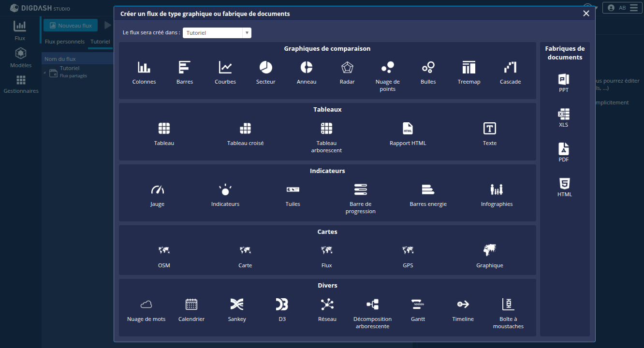Close the flux creation dialog
The image size is (644, 348).
[586, 14]
